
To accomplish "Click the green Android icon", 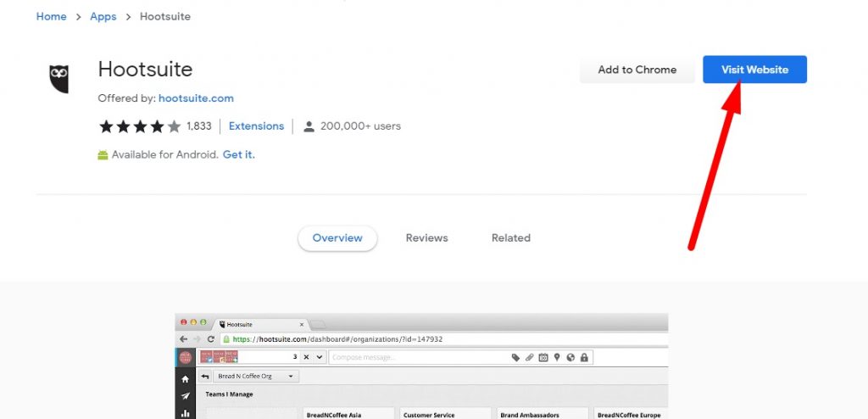I will coord(103,155).
